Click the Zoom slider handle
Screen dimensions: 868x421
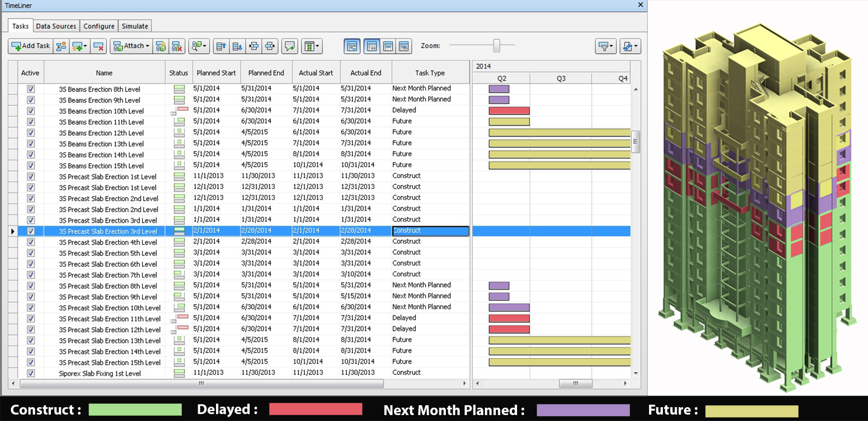click(496, 45)
